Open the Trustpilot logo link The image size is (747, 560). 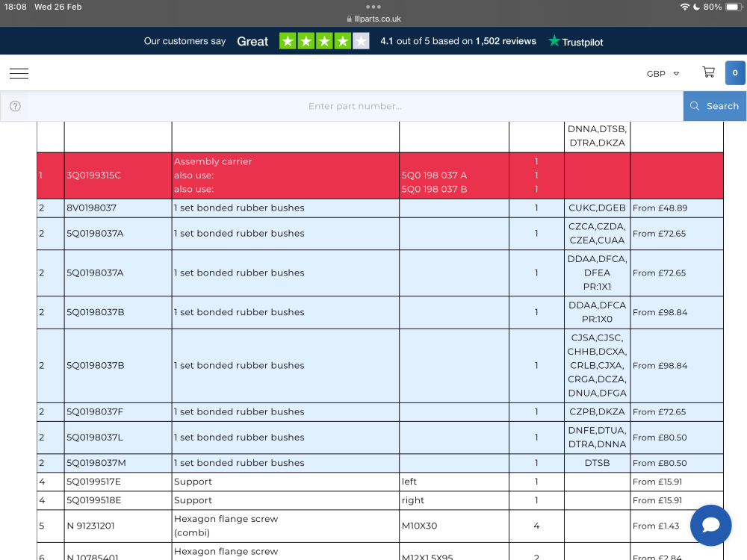pyautogui.click(x=575, y=41)
